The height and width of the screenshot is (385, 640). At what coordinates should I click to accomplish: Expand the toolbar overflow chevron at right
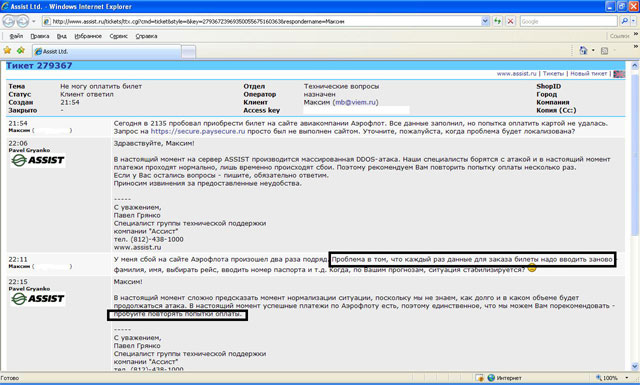636,47
